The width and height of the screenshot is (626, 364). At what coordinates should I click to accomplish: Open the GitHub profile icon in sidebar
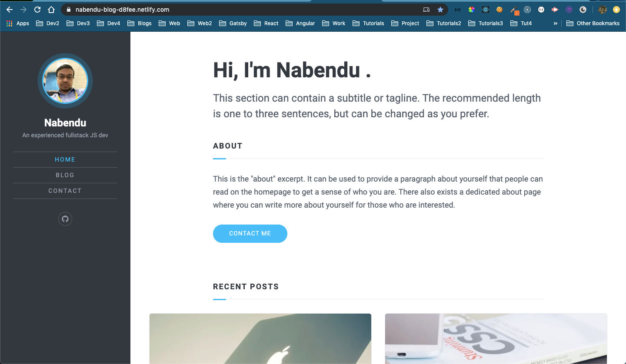click(x=65, y=219)
